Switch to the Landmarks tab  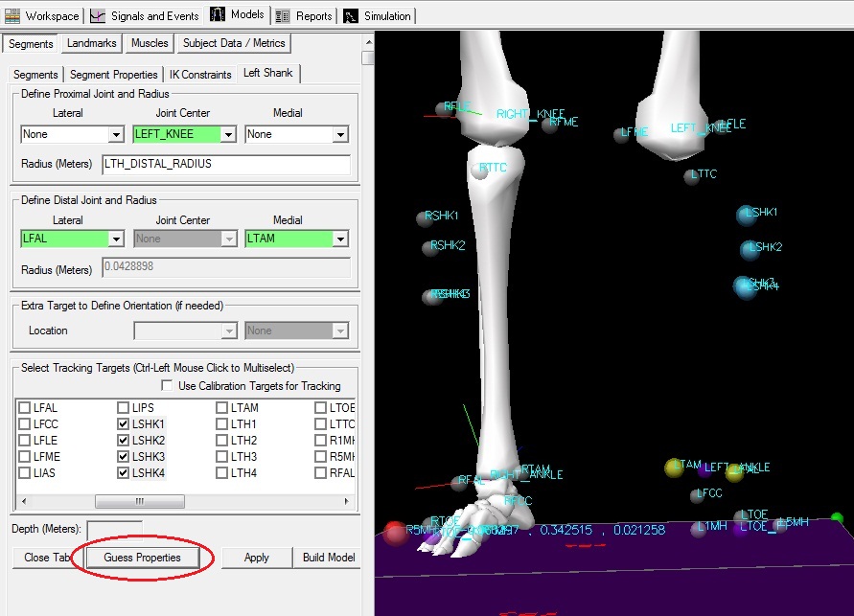[92, 43]
